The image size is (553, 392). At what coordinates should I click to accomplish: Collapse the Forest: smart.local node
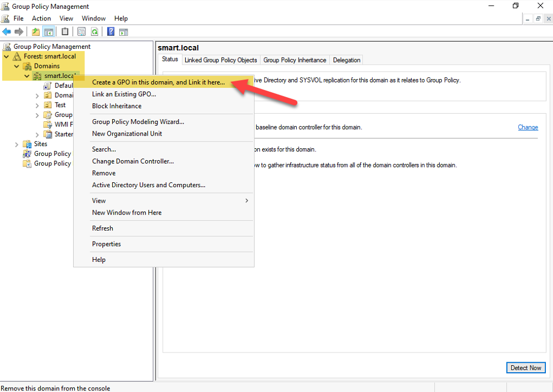7,57
